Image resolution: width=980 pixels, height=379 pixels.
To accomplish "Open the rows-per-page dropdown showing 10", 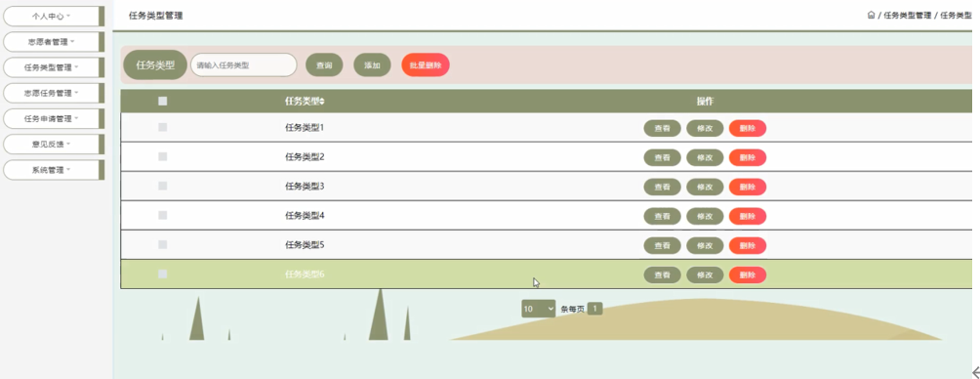I will point(538,309).
